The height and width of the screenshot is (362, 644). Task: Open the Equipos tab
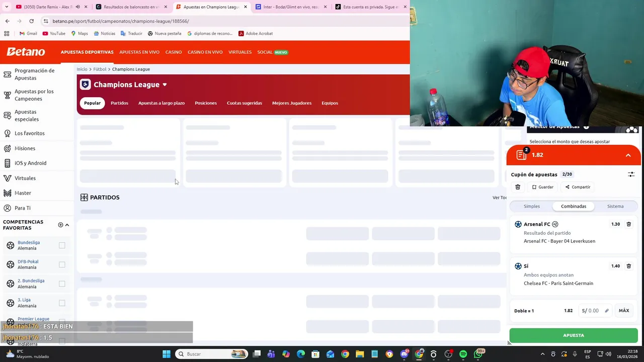[x=330, y=103]
